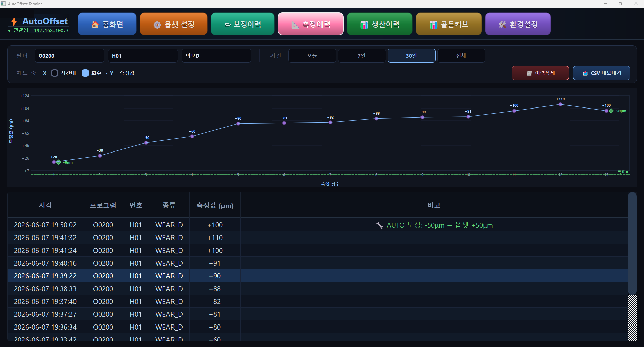The height and width of the screenshot is (347, 644).
Task: Click the AutoOffset lightning bolt logo
Action: (14, 21)
